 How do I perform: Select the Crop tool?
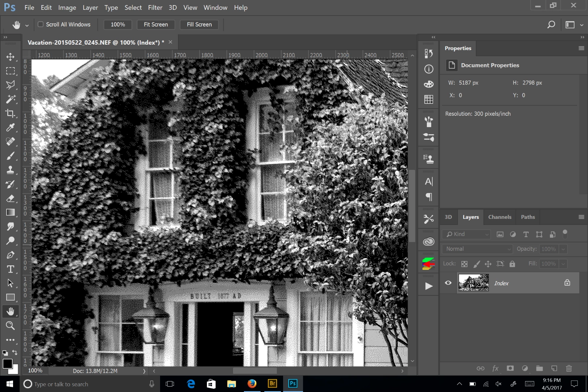click(10, 113)
